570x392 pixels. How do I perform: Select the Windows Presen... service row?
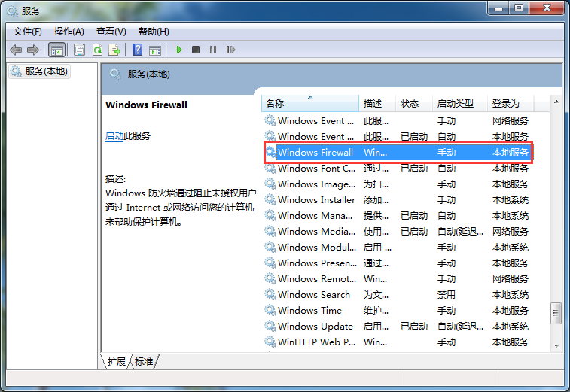point(398,263)
